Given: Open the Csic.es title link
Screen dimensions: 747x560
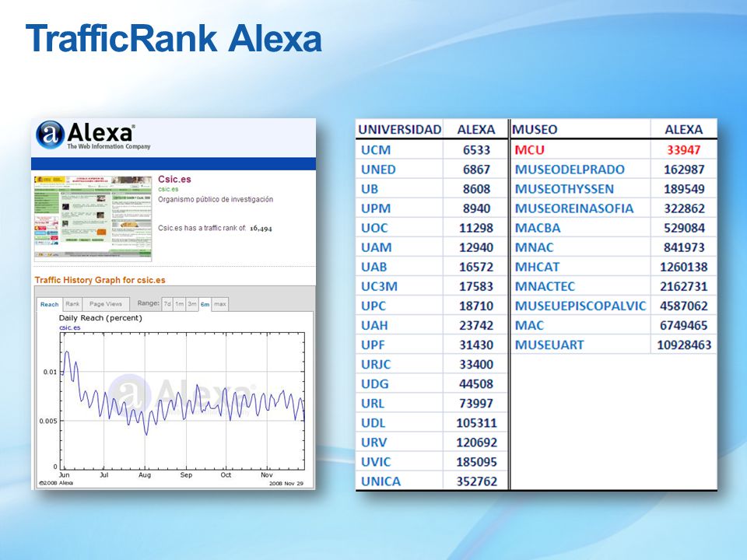Looking at the screenshot, I should tap(174, 179).
